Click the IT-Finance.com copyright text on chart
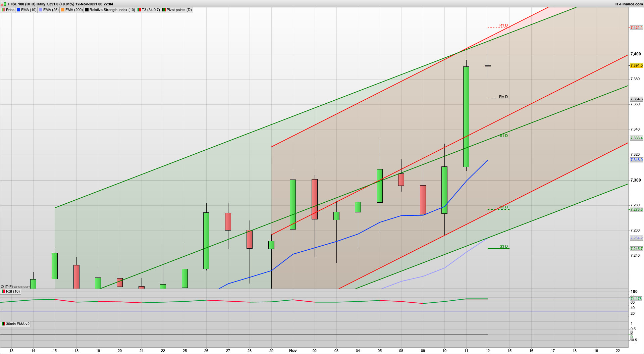 16,287
